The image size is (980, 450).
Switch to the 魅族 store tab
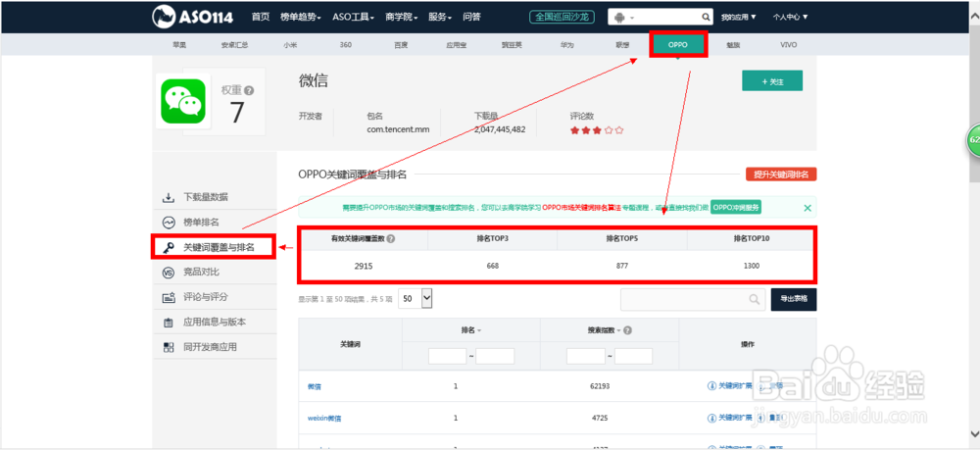coord(734,45)
